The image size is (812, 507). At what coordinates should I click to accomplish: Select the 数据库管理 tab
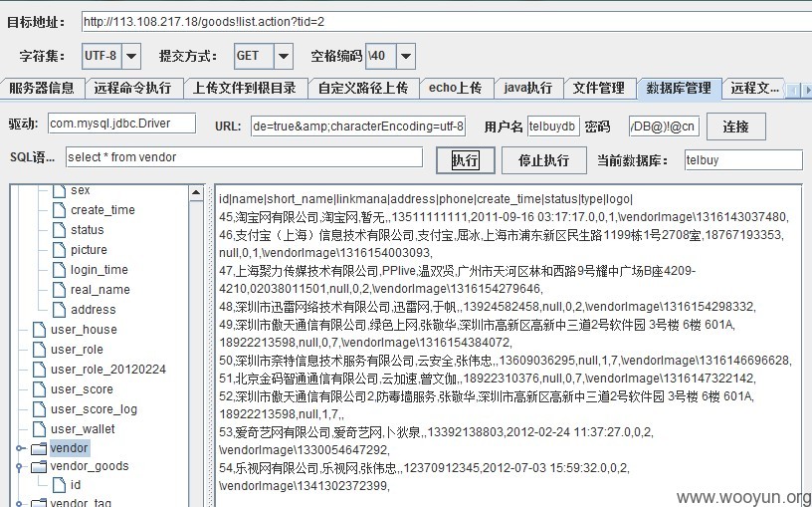(679, 88)
